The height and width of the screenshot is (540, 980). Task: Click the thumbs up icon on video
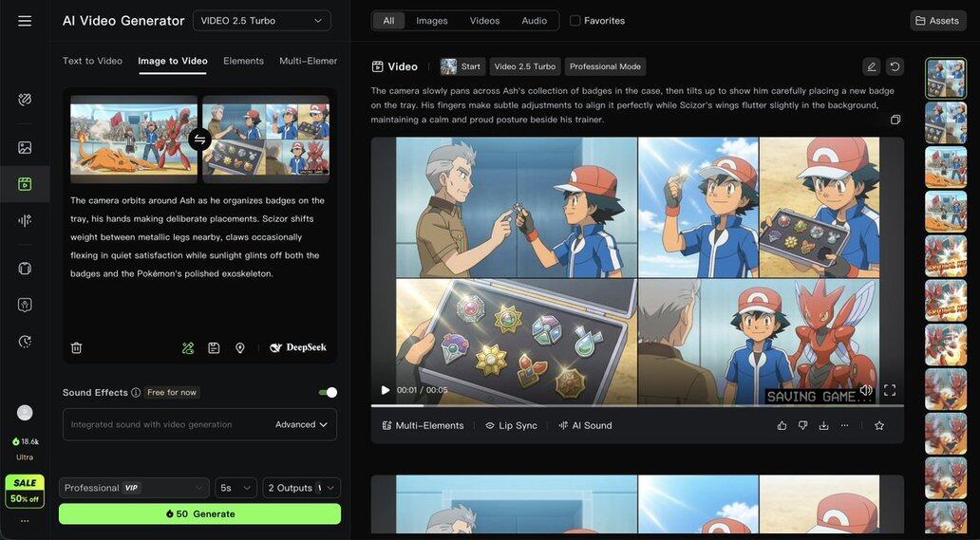click(782, 426)
